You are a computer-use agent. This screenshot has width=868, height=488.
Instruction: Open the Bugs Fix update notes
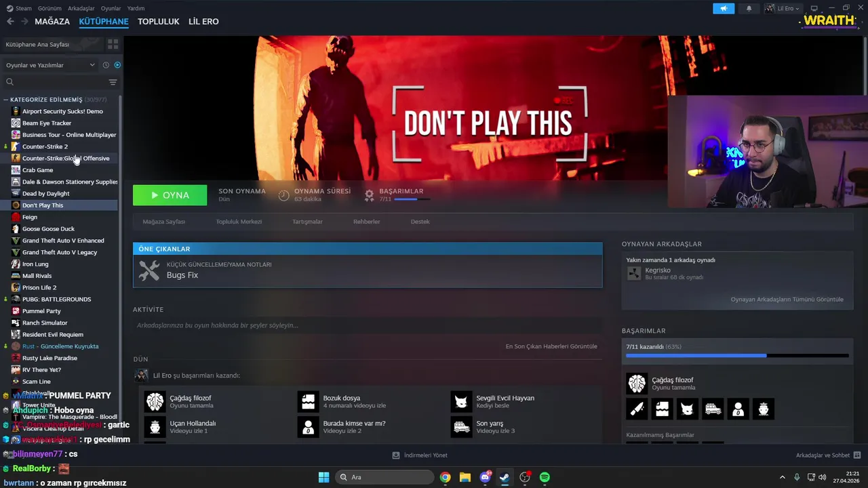(x=368, y=271)
